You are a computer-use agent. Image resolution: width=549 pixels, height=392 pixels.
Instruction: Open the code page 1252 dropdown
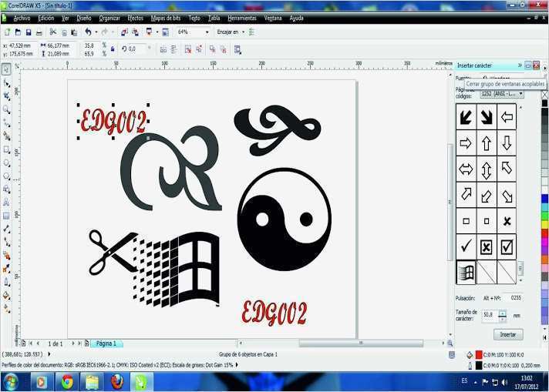pos(520,94)
